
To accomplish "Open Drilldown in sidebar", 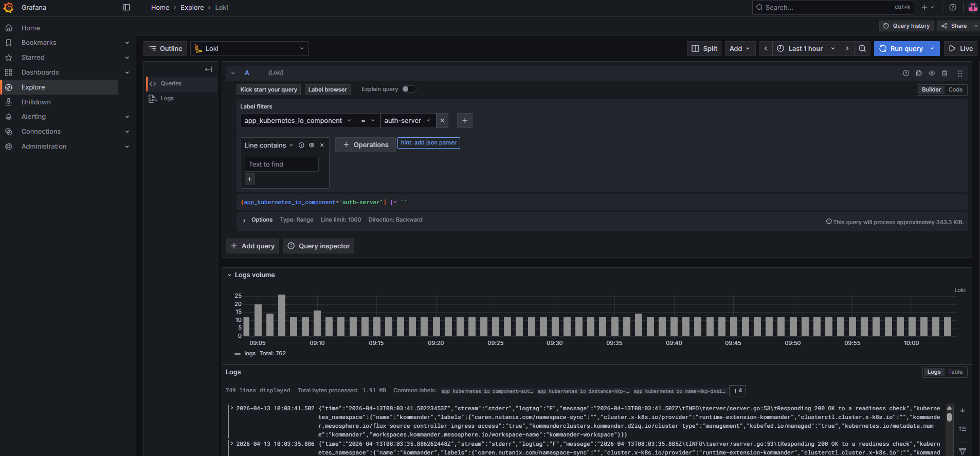I will point(36,102).
